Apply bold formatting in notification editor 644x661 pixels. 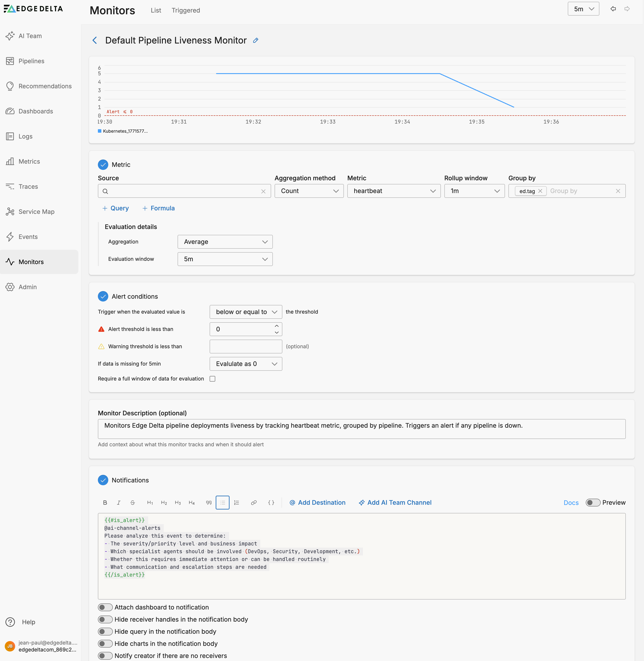105,502
